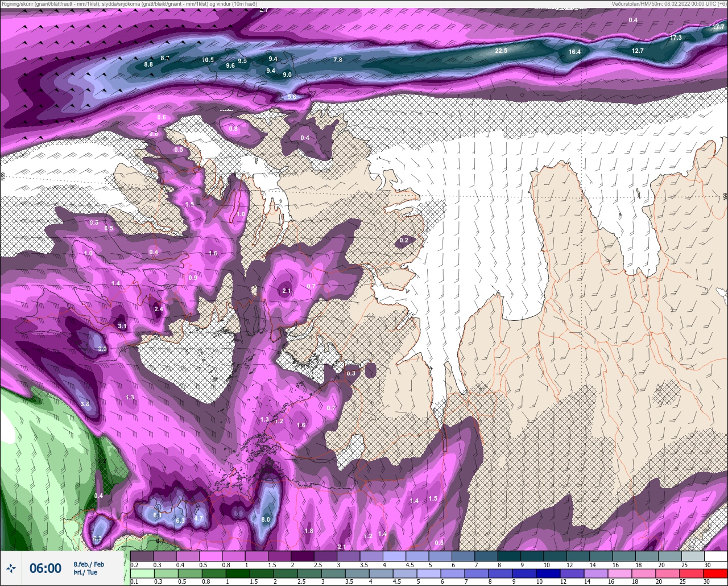Click the 2.4 snowfall value on map
Image resolution: width=728 pixels, height=586 pixels.
159,309
